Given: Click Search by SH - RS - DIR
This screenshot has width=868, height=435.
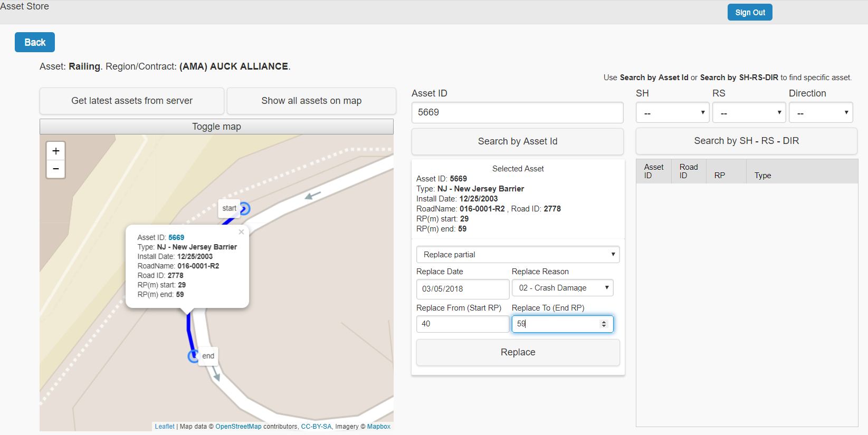Looking at the screenshot, I should [x=746, y=141].
